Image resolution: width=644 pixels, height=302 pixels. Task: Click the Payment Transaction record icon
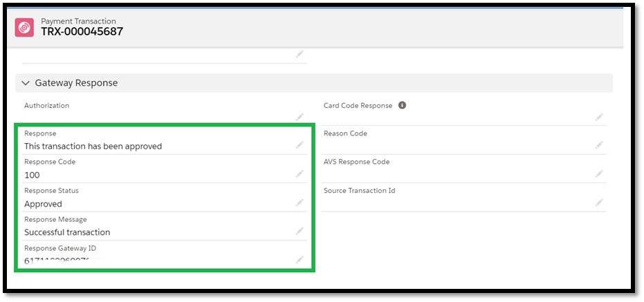pos(26,28)
